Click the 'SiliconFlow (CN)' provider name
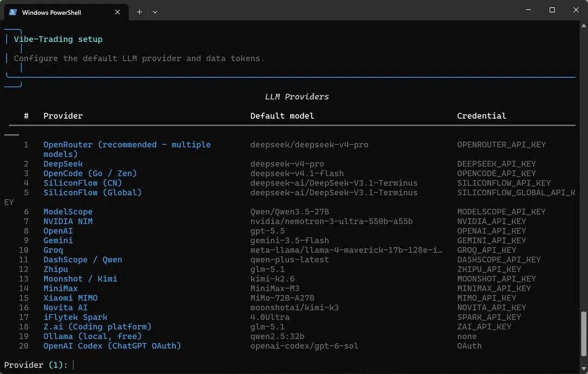The width and height of the screenshot is (588, 374). coord(83,183)
